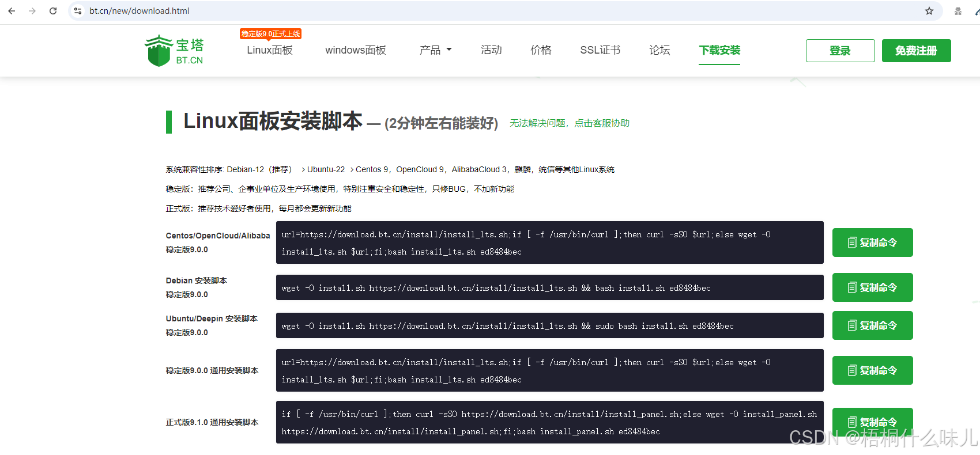This screenshot has height=455, width=980.
Task: Click the (2分钟左右能装好) subtitle text
Action: coord(441,123)
